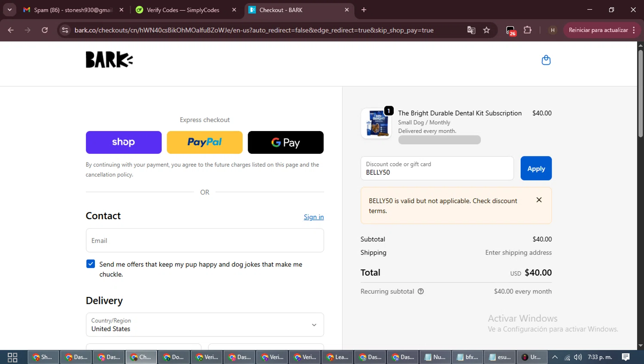Open the bfx... Notepad taskbar window
This screenshot has width=644, height=364.
468,357
